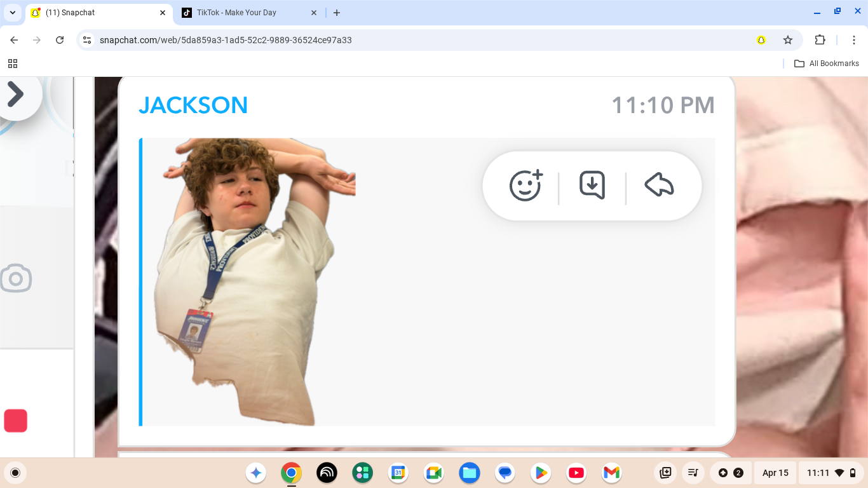
Task: Open the Chrome extensions puzzle icon
Action: (x=820, y=40)
